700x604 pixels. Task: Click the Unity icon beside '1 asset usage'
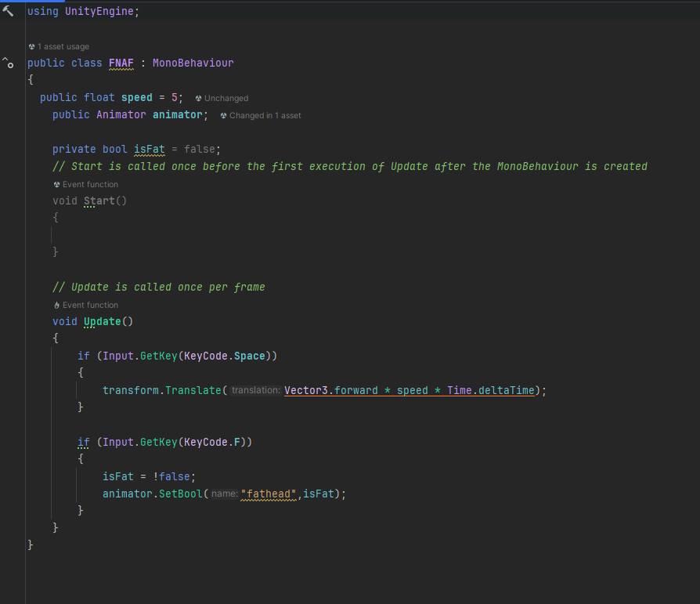(31, 46)
